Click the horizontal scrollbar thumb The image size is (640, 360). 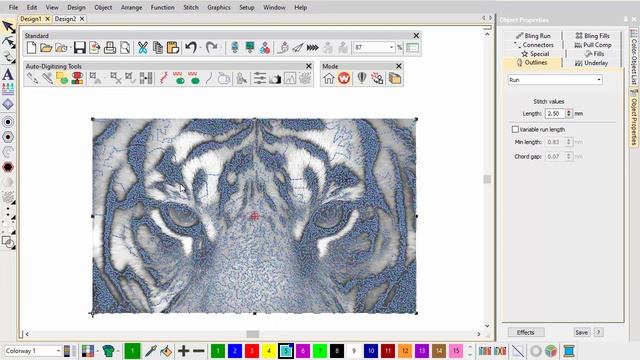pyautogui.click(x=253, y=334)
